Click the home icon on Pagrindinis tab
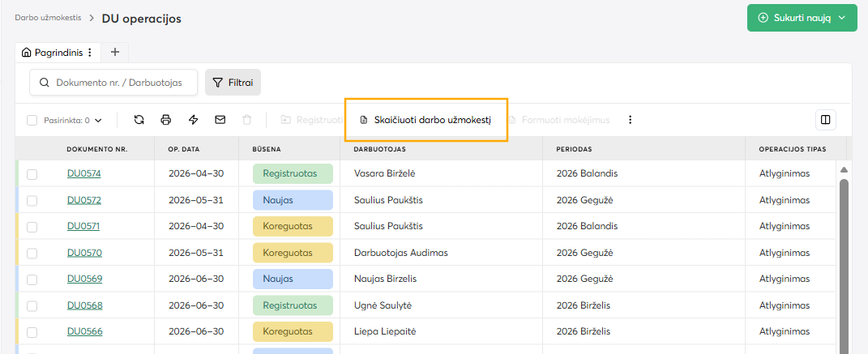The image size is (868, 354). pyautogui.click(x=26, y=53)
